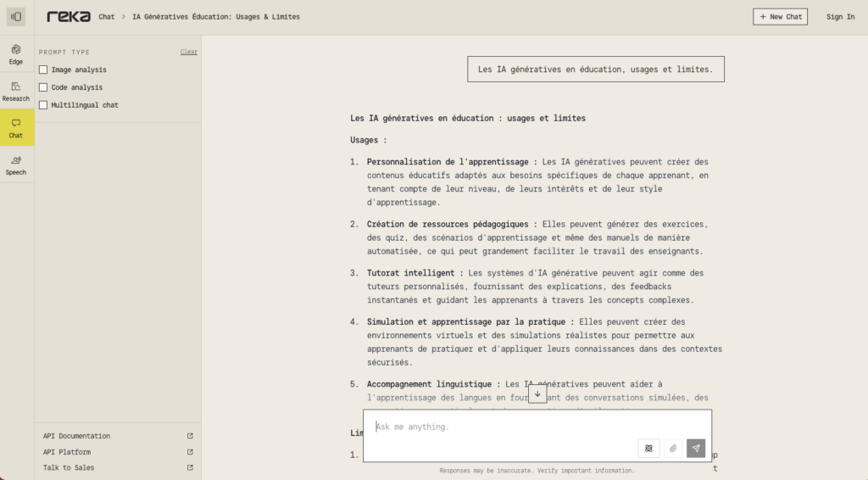Enable the Image analysis checkbox
Image resolution: width=868 pixels, height=480 pixels.
43,70
